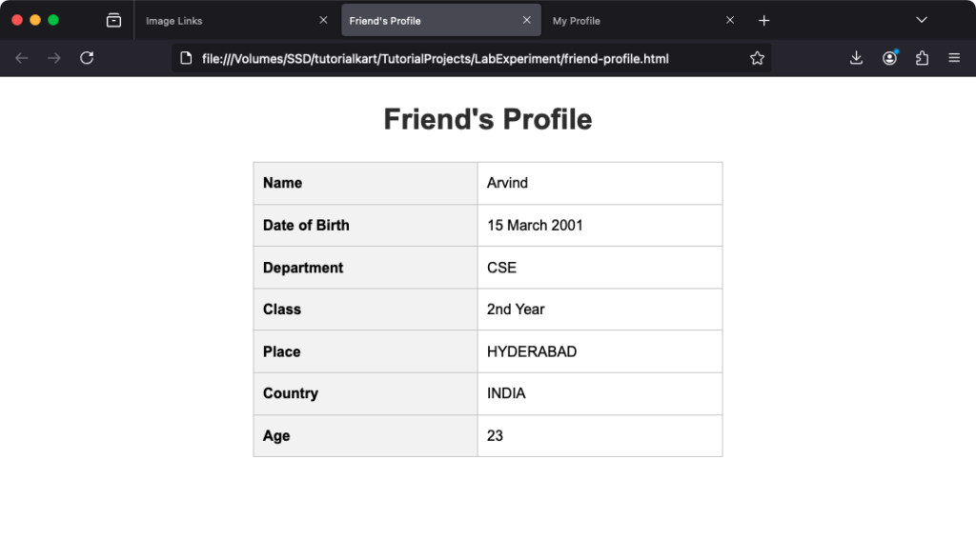Expand the list all tabs chevron
The image size is (976, 560).
click(x=922, y=20)
